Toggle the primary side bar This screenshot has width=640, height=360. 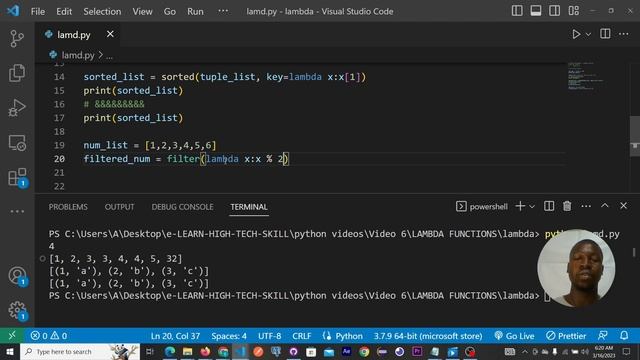[x=517, y=11]
